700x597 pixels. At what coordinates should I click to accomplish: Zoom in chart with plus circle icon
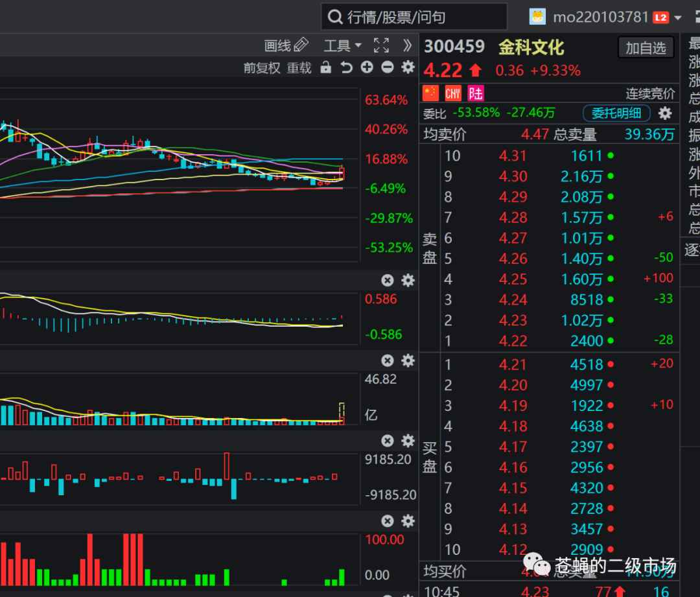[367, 67]
